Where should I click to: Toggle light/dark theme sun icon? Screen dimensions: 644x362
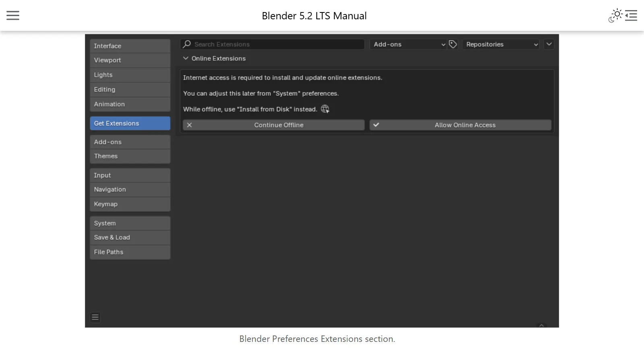coord(615,15)
